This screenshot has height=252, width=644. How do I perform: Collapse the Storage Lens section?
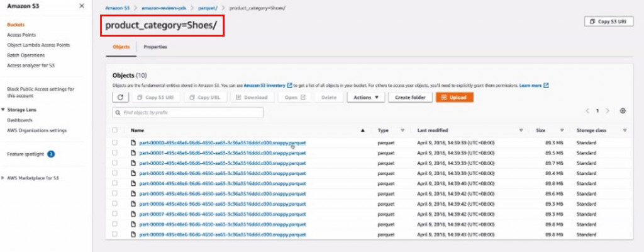tap(3, 110)
